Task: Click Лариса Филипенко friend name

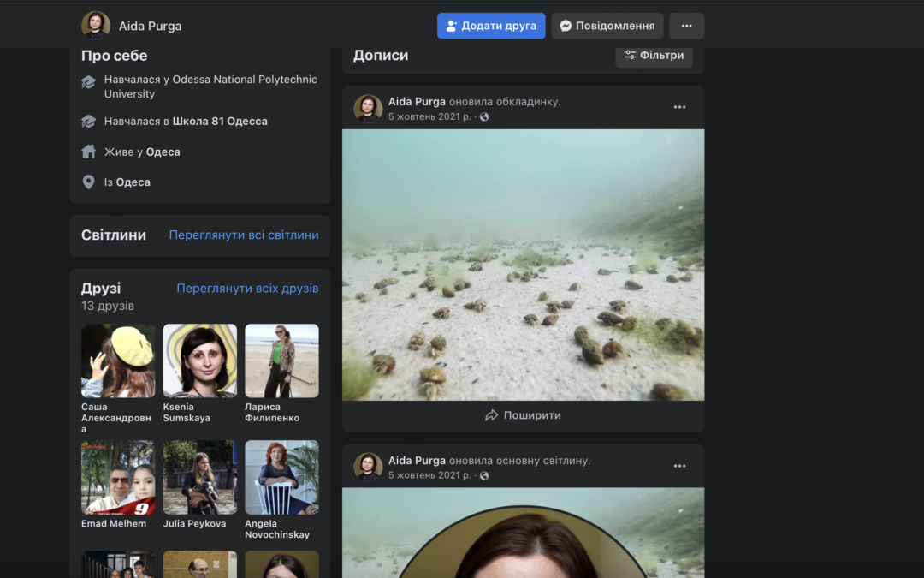Action: point(272,412)
